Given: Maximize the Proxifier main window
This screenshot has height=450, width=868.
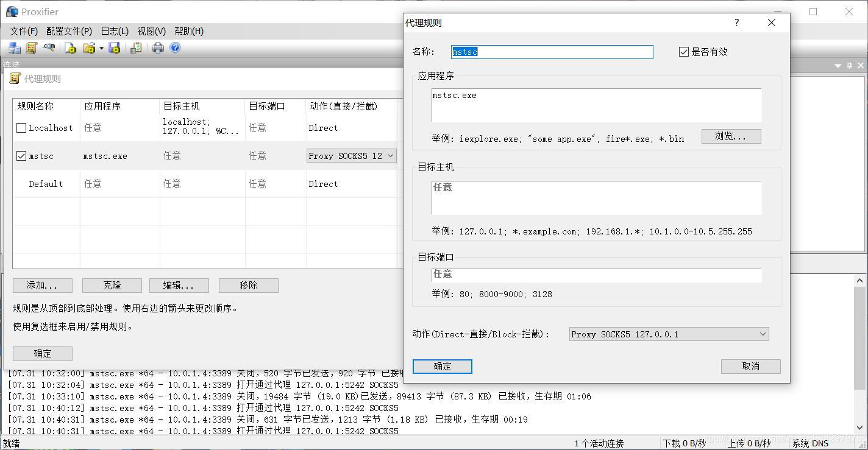Looking at the screenshot, I should coord(813,12).
